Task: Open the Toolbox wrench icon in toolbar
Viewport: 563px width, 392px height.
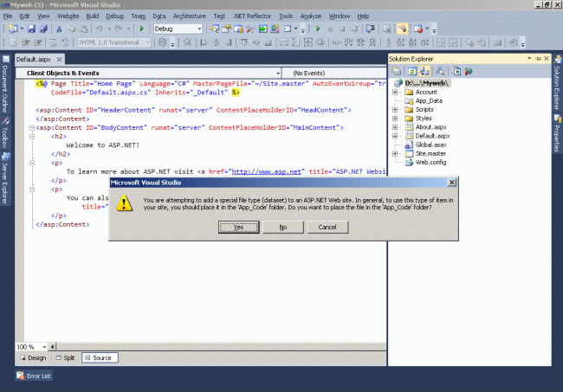Action: click(250, 29)
